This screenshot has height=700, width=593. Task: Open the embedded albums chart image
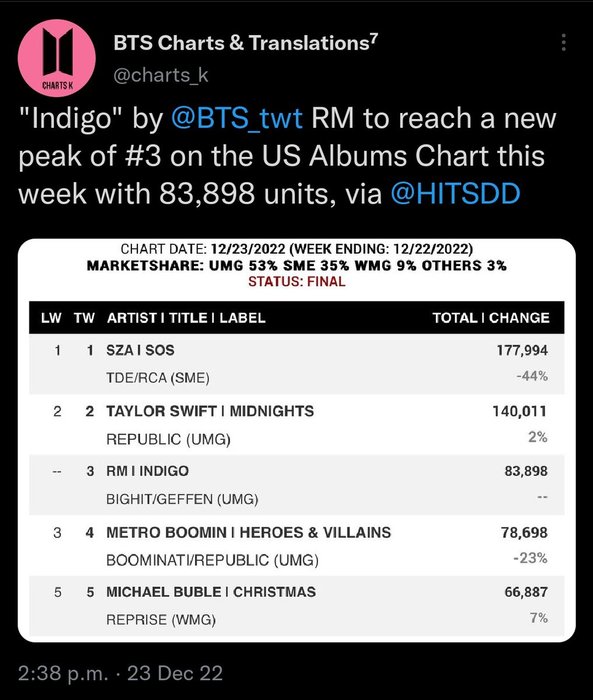pos(296,440)
